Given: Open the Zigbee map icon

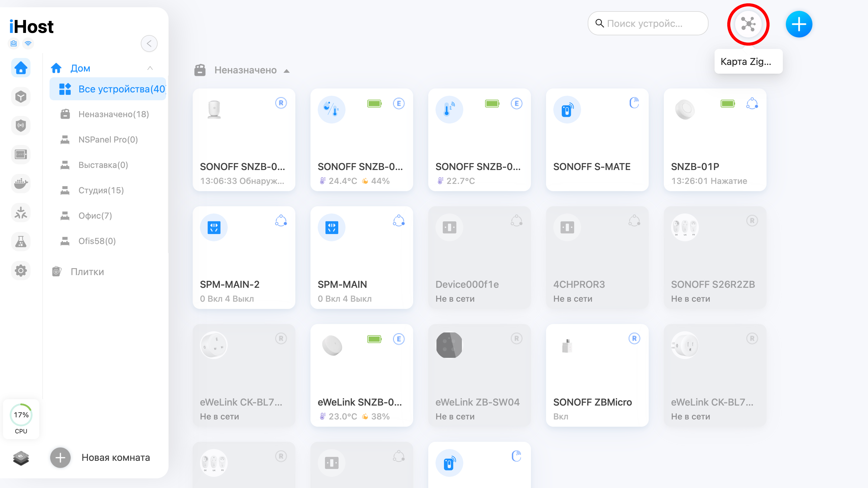Looking at the screenshot, I should [748, 24].
